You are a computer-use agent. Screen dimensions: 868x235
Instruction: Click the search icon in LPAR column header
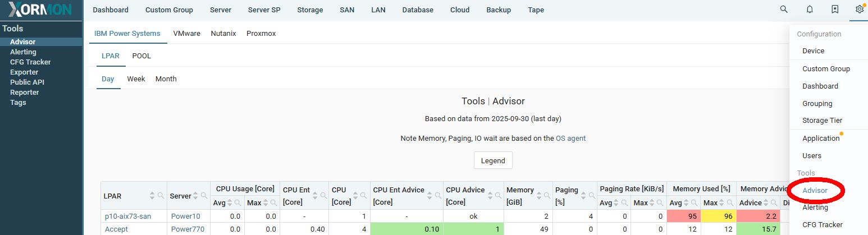pos(161,196)
